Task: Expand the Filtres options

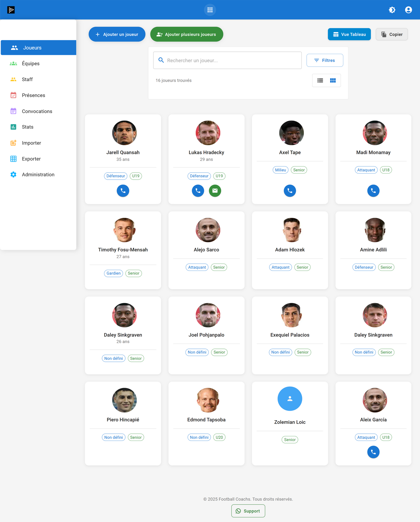Action: click(325, 60)
